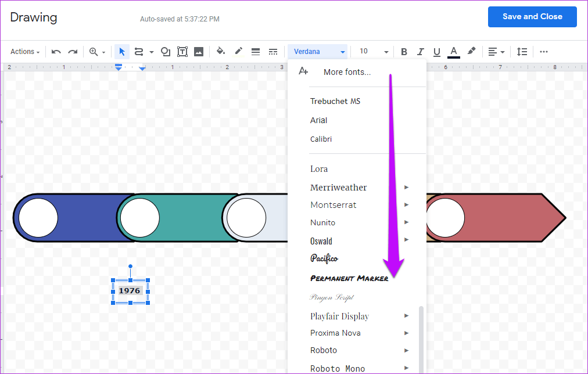Open the Actions dropdown menu

click(x=25, y=52)
